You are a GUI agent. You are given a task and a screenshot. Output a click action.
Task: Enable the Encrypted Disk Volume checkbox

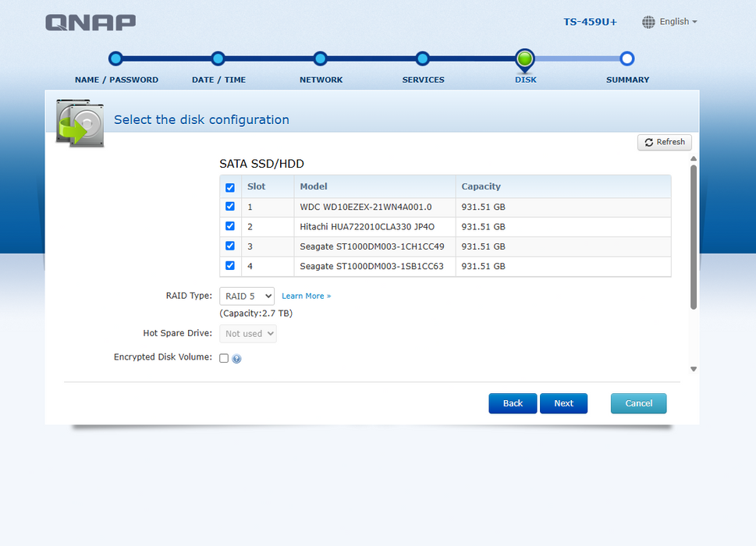coord(224,358)
